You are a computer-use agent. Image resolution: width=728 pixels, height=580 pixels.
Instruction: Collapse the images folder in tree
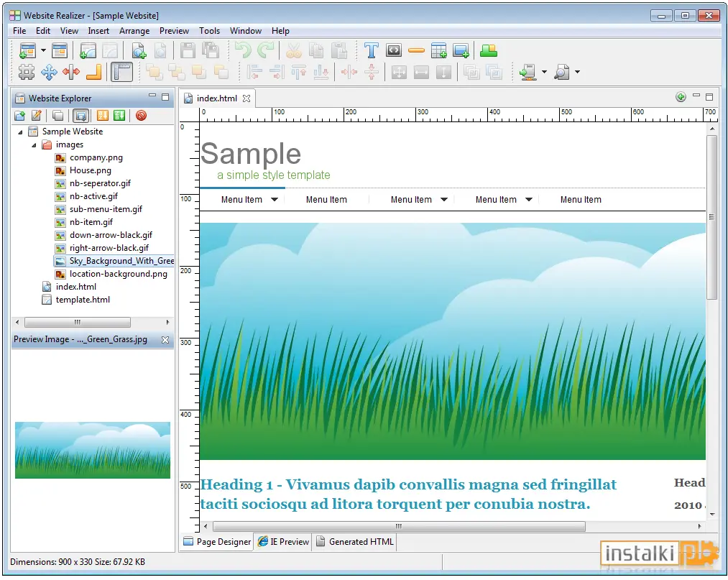pyautogui.click(x=34, y=145)
